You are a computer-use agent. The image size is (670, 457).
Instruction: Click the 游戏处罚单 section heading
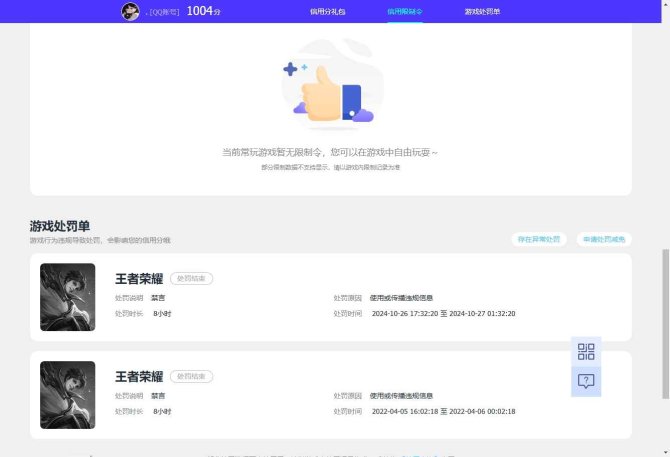click(x=60, y=226)
